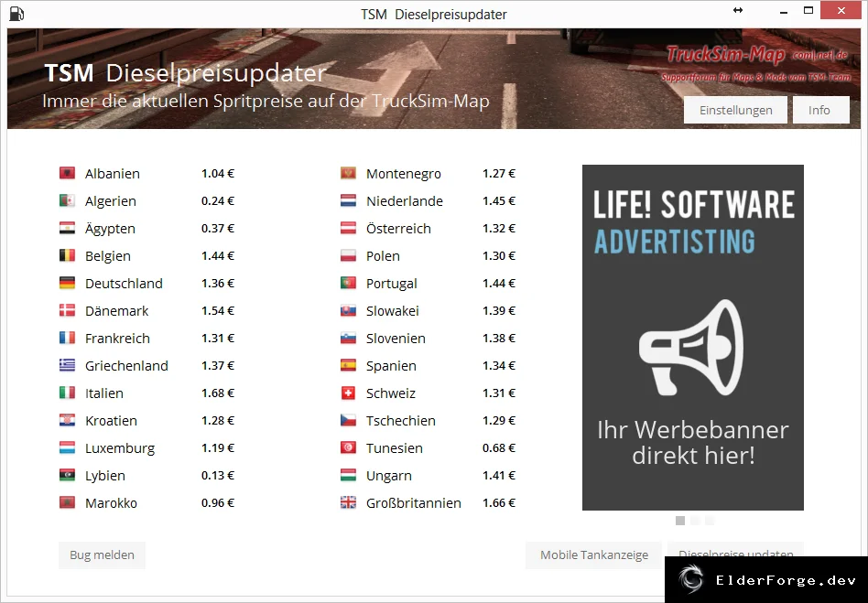Select the Kroatien flag icon
Viewport: 868px width, 603px height.
coord(67,420)
